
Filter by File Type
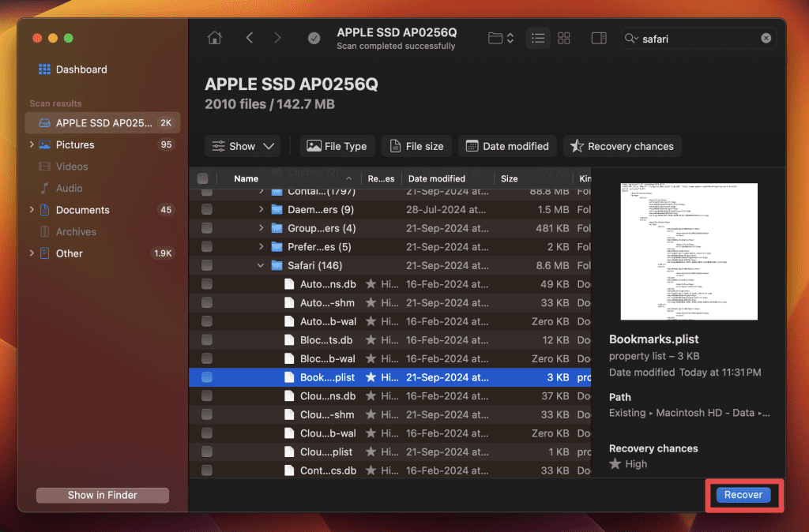tap(337, 146)
